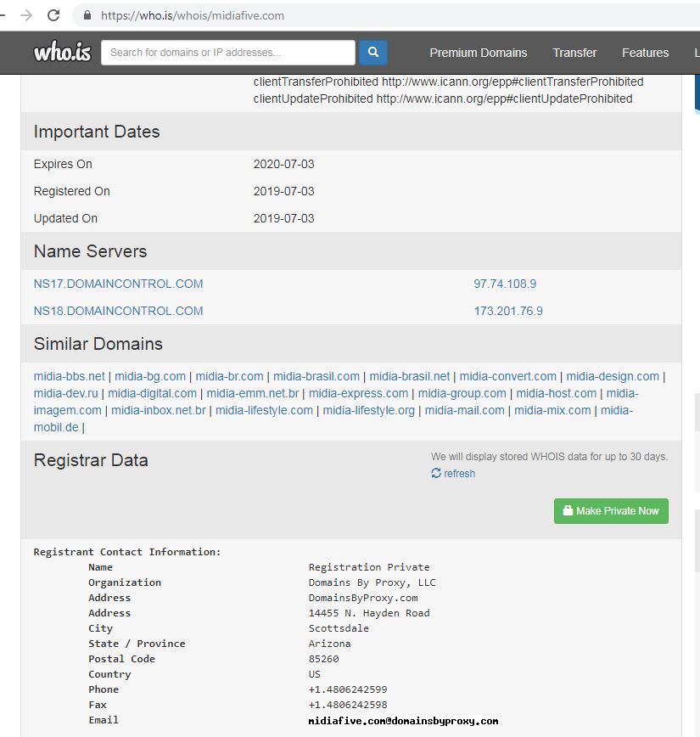Open similar domain midia-express.com
Screen dimensions: 700x737
click(358, 393)
